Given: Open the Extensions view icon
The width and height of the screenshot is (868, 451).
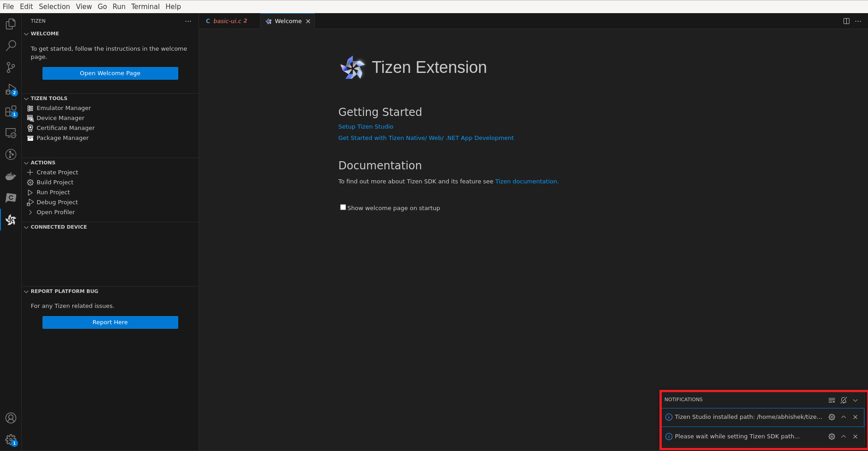Looking at the screenshot, I should [11, 111].
